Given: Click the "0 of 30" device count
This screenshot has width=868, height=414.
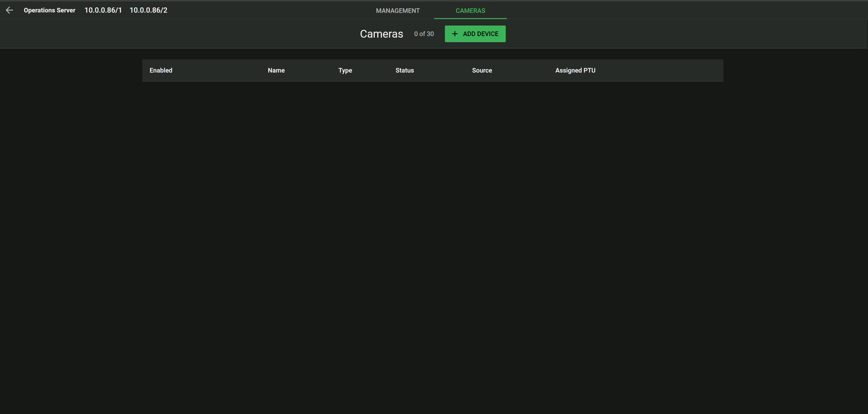Looking at the screenshot, I should tap(424, 34).
